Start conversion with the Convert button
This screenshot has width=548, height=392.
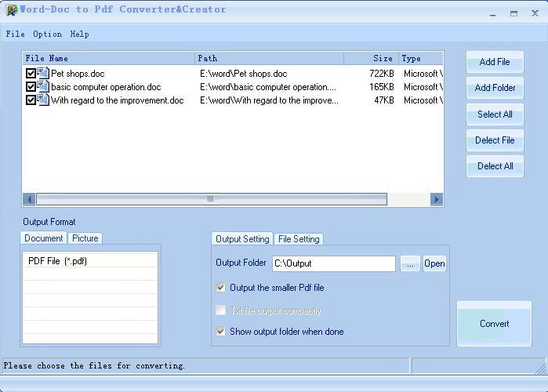[494, 324]
